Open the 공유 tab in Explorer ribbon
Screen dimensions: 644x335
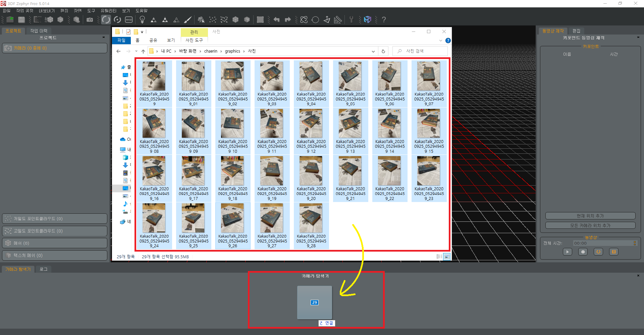coord(153,40)
